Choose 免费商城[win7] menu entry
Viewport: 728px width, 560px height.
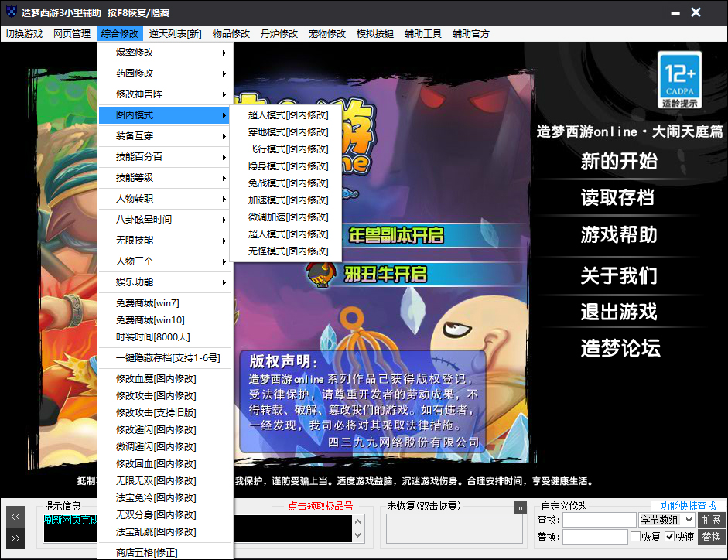[165, 303]
